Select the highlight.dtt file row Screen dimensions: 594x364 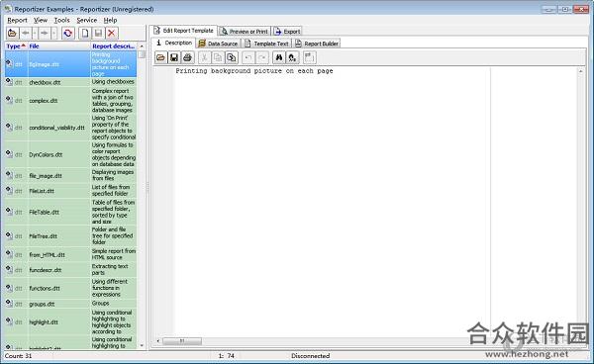pyautogui.click(x=71, y=322)
